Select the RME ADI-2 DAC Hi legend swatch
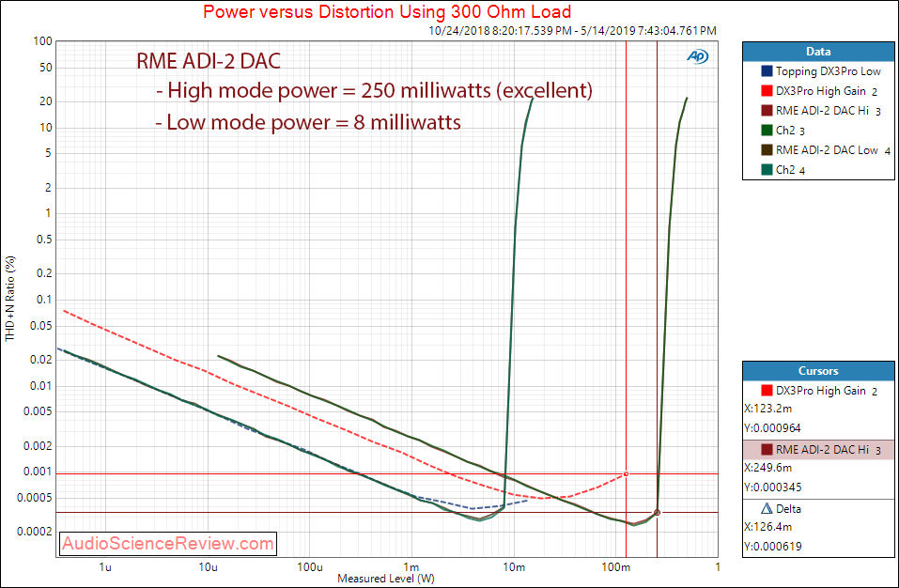Viewport: 899px width, 588px height. tap(767, 111)
